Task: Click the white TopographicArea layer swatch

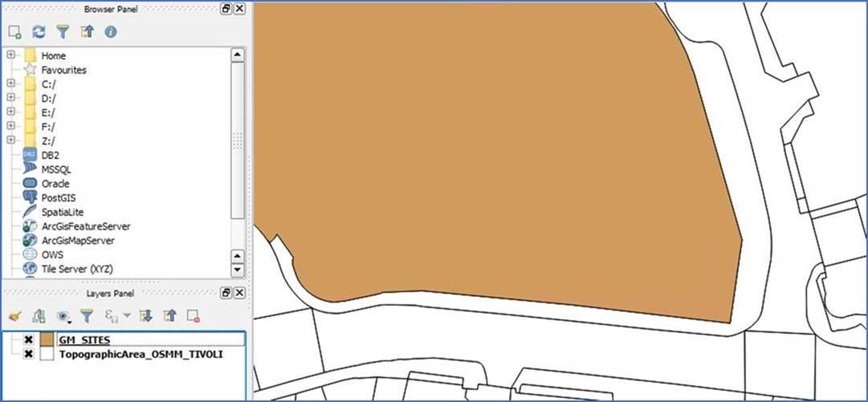Action: click(47, 355)
